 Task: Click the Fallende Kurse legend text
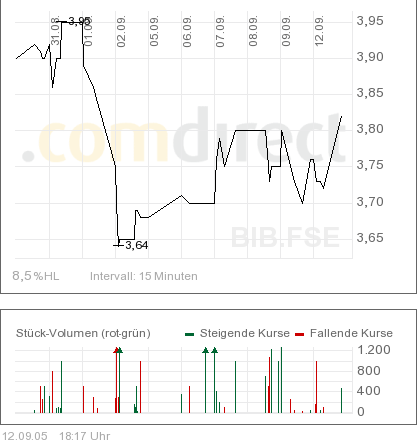351,333
